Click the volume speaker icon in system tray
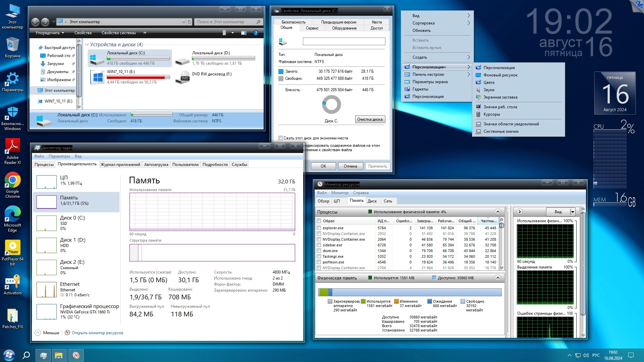This screenshot has height=362, width=644. 586,355
